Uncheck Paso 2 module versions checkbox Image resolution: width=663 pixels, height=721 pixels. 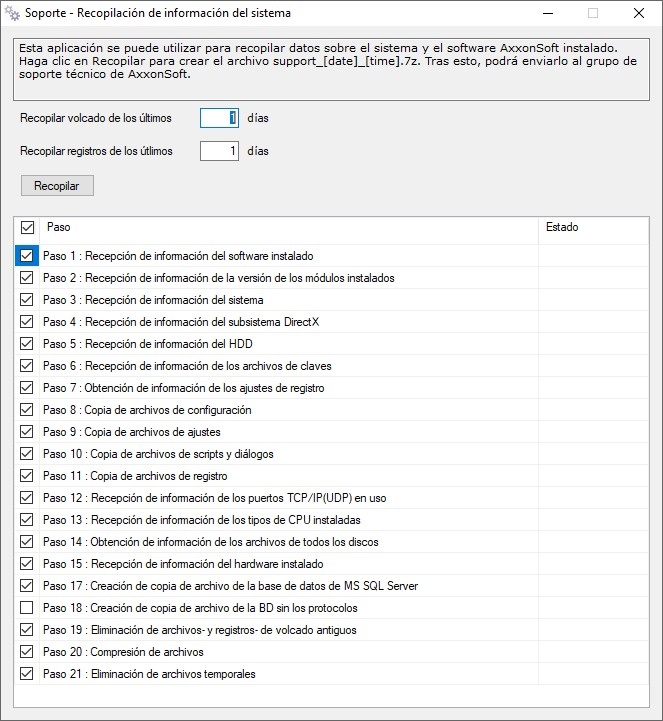(26, 278)
